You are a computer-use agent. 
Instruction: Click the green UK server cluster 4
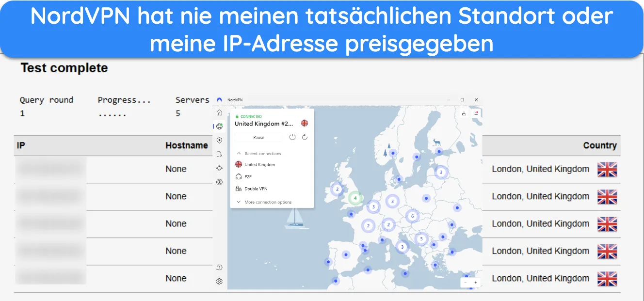pos(355,198)
